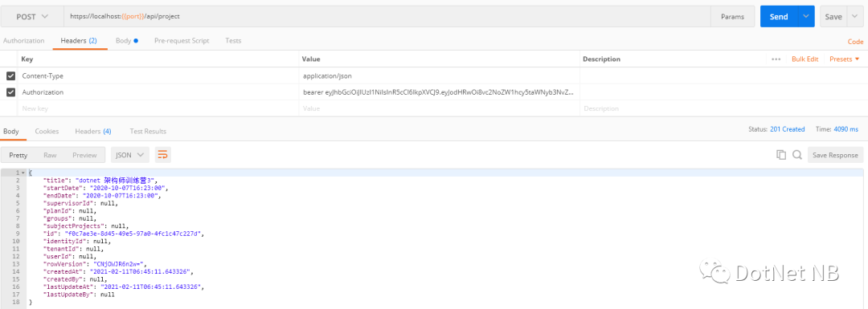868x309 pixels.
Task: Open the POST method dropdown
Action: point(32,17)
